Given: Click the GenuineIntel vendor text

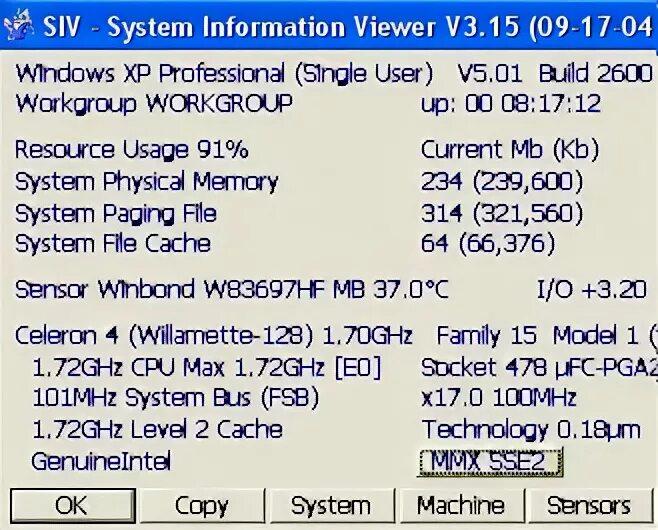Looking at the screenshot, I should tap(101, 461).
